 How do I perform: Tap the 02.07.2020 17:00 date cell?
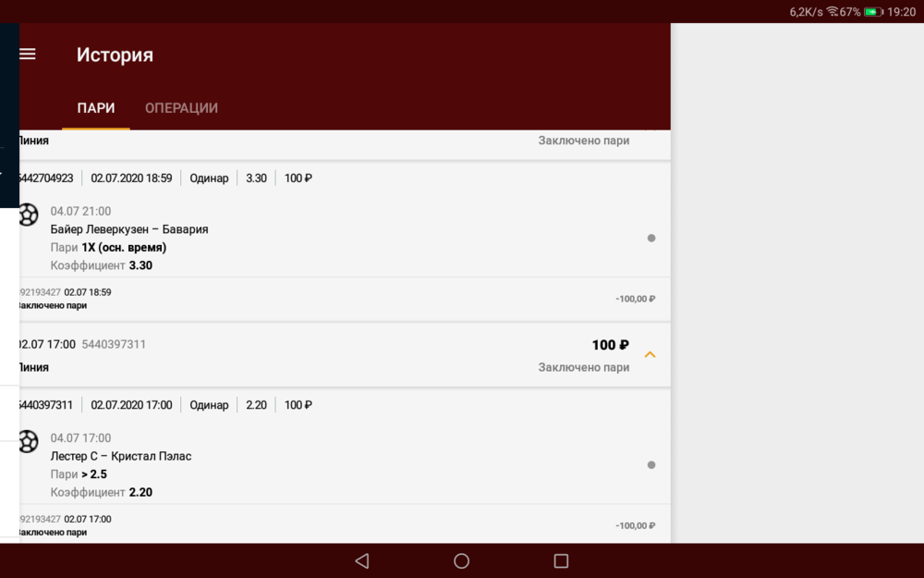coord(131,405)
